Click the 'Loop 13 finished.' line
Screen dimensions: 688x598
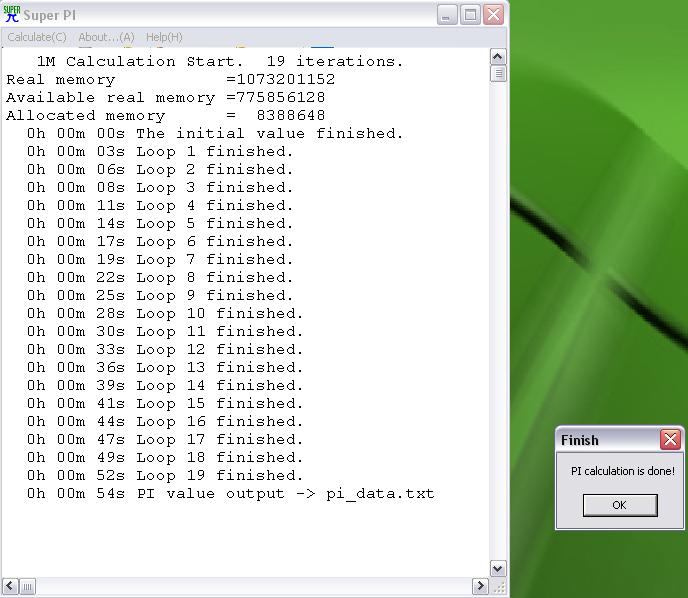tap(165, 367)
